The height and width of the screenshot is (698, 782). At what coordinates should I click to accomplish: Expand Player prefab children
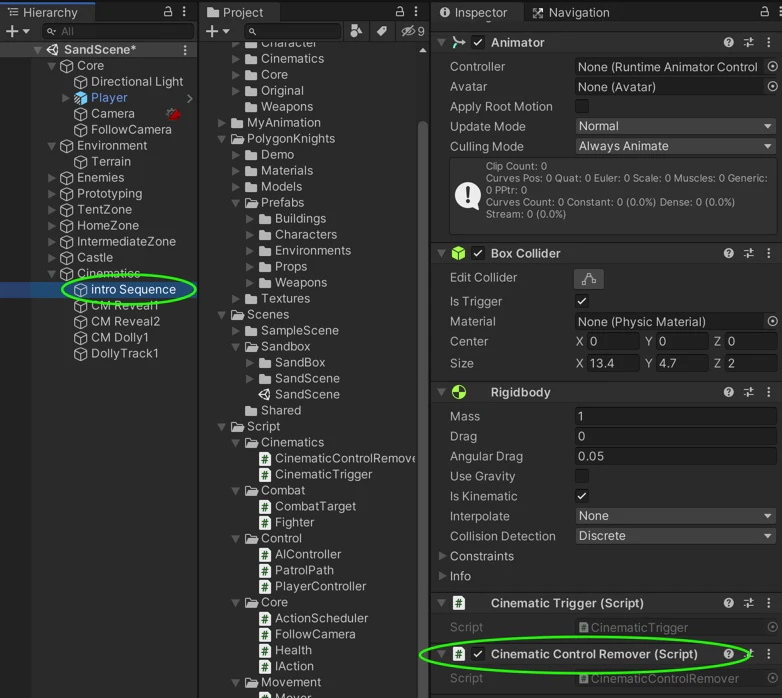point(65,98)
